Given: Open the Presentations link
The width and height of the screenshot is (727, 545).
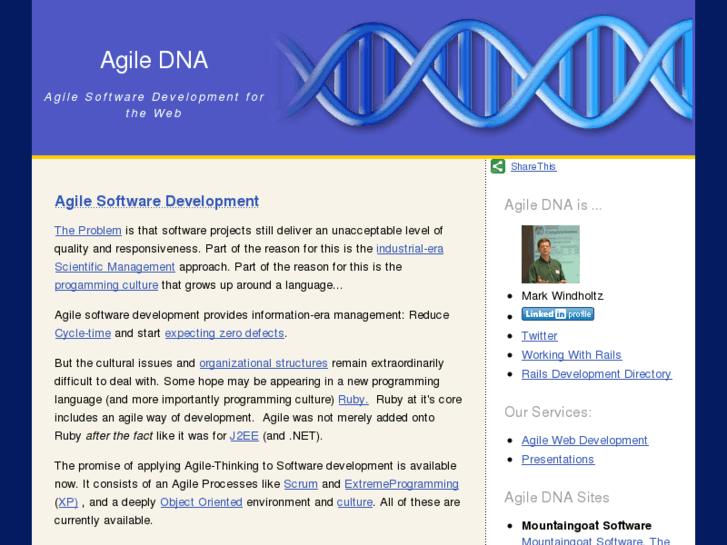Looking at the screenshot, I should tap(558, 459).
